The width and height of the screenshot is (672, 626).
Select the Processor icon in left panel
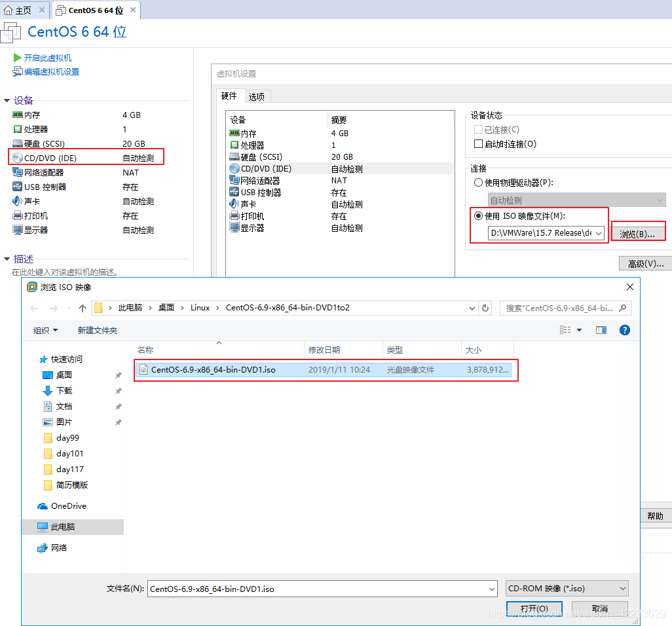pos(18,129)
